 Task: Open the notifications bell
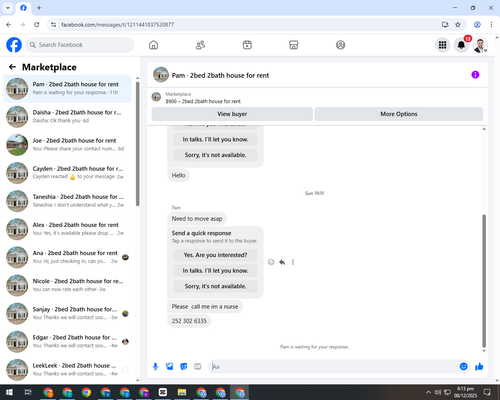point(461,45)
